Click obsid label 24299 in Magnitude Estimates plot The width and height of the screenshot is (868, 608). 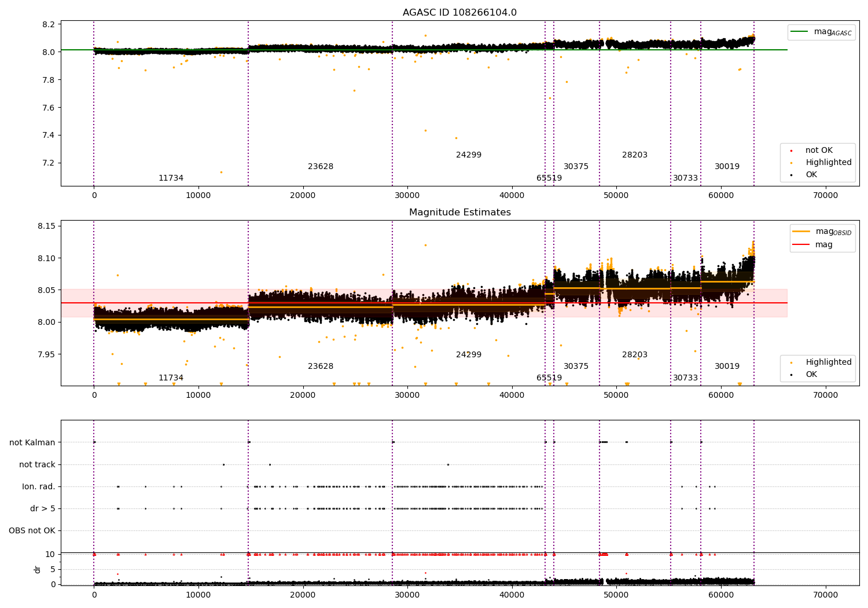click(x=469, y=355)
